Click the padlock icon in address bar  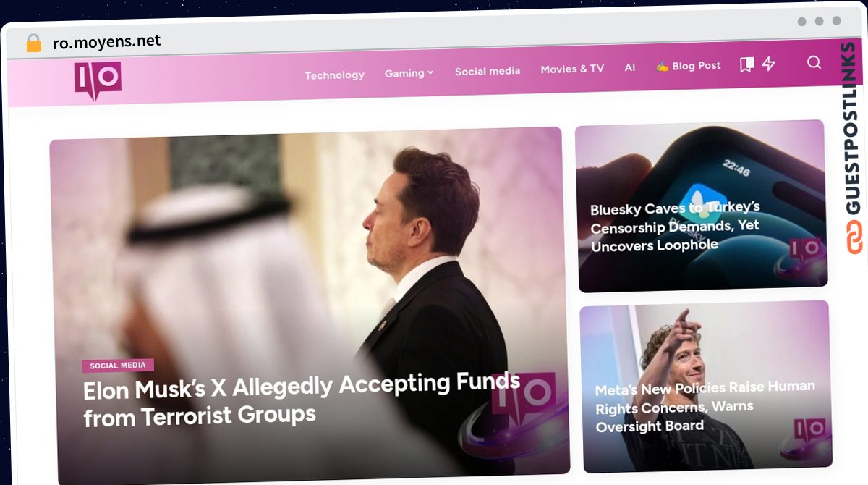33,43
